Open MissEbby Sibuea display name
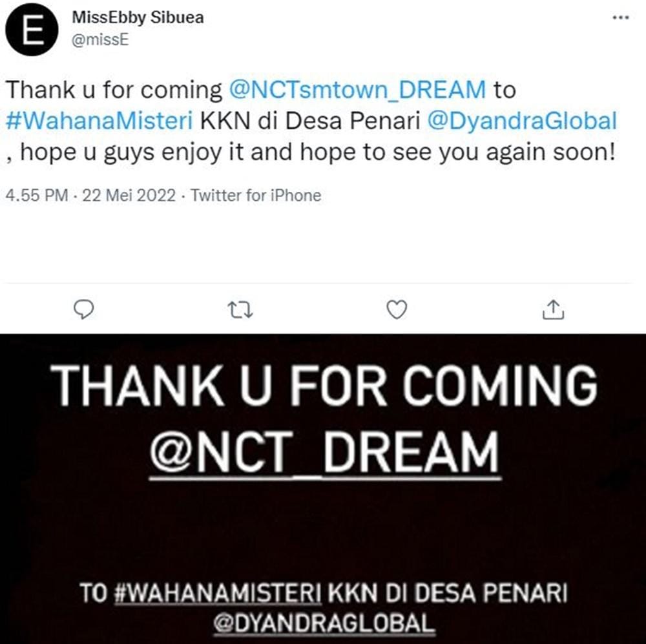 (138, 17)
